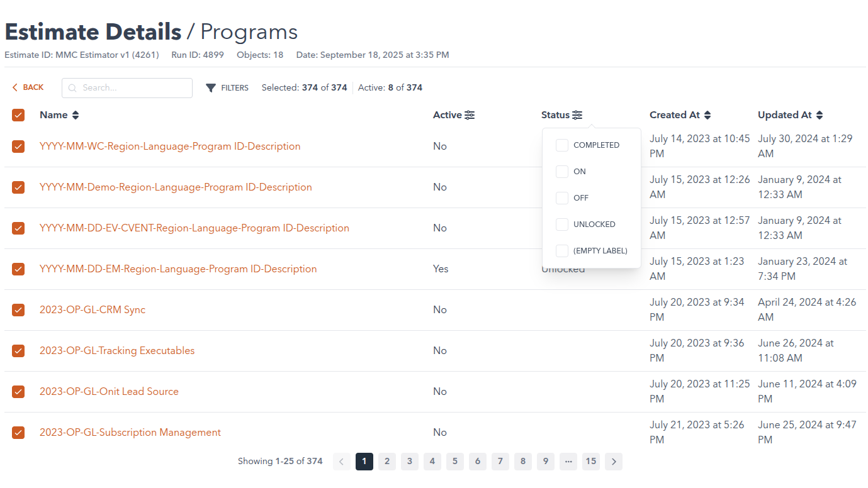Screen dimensions: 868x488
Task: Open the Active column filter icon
Action: click(x=470, y=115)
